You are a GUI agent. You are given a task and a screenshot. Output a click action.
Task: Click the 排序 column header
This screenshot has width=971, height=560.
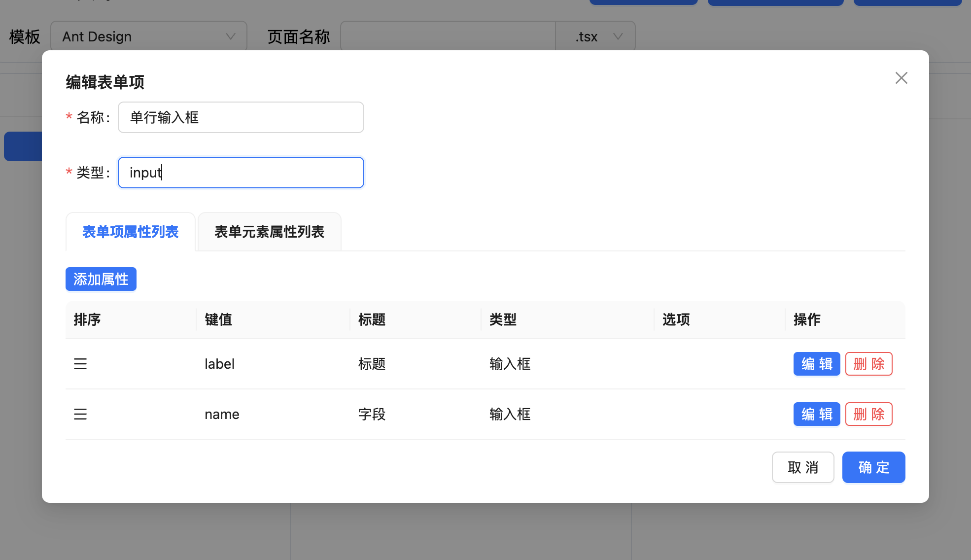coord(87,319)
